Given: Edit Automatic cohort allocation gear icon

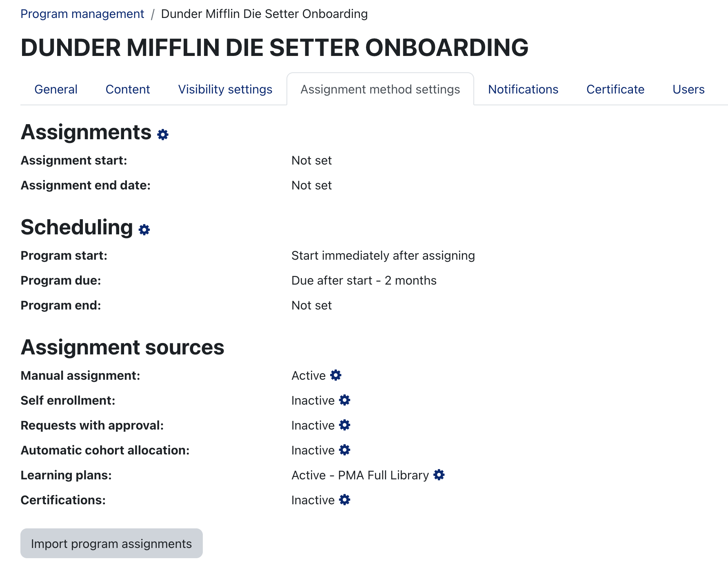Looking at the screenshot, I should [345, 450].
